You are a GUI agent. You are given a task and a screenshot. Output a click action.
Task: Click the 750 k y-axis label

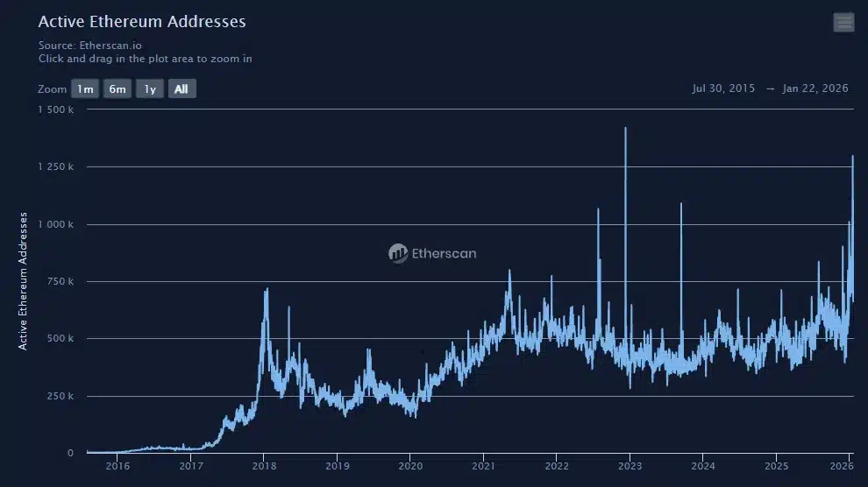60,281
